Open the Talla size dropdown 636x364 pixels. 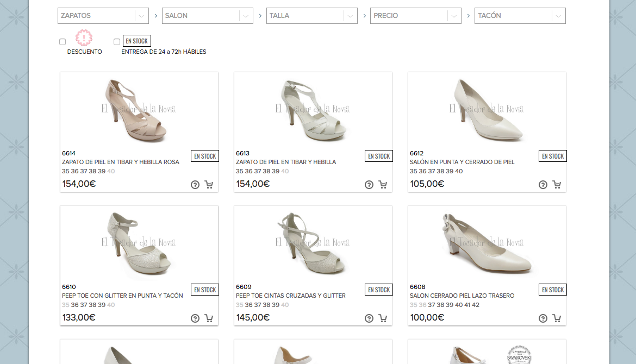pyautogui.click(x=312, y=16)
